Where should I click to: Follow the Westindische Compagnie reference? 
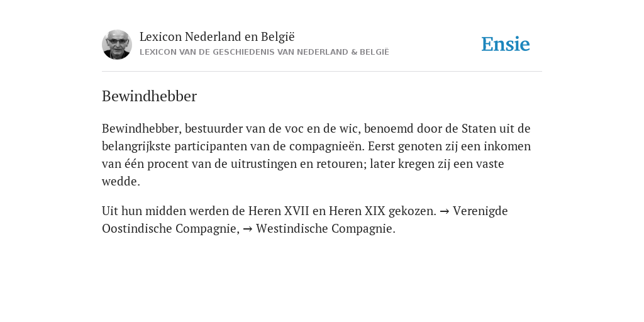point(325,228)
